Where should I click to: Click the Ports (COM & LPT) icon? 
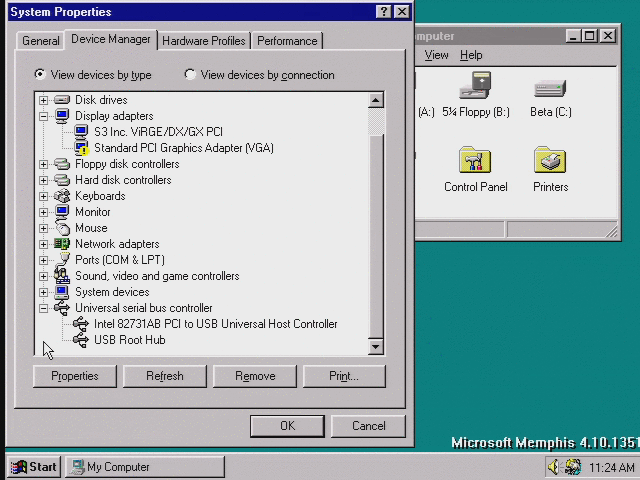click(63, 260)
